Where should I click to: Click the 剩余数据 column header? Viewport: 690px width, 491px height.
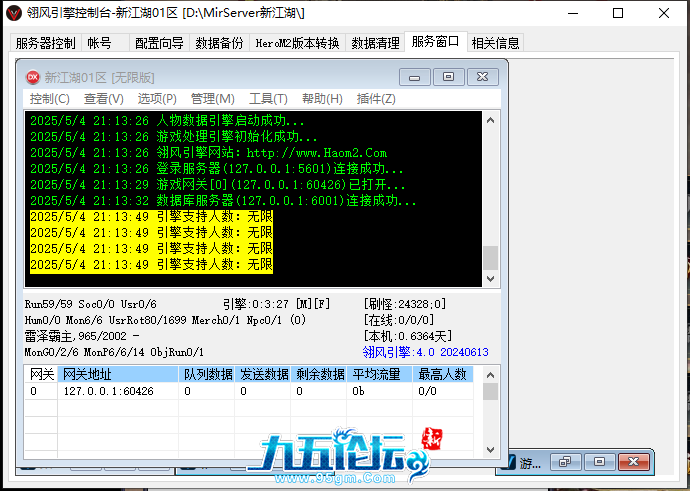click(x=319, y=374)
